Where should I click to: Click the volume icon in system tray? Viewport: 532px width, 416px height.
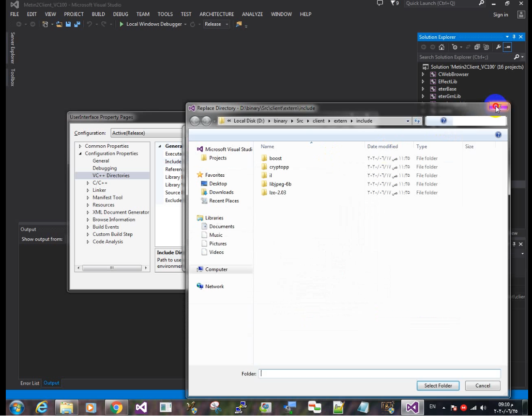coord(483,408)
